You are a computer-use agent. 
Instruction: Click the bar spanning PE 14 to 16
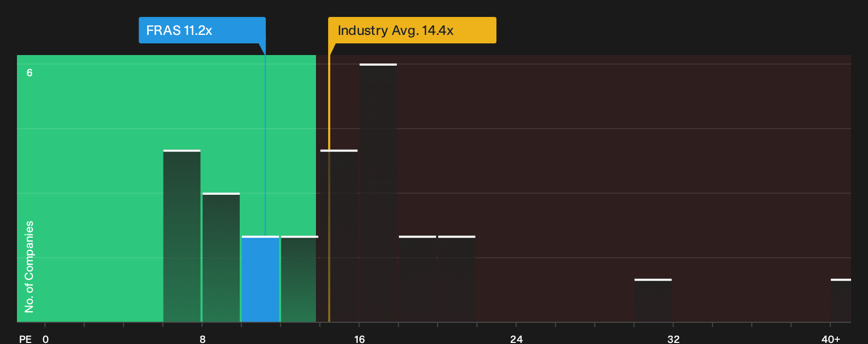(x=339, y=236)
